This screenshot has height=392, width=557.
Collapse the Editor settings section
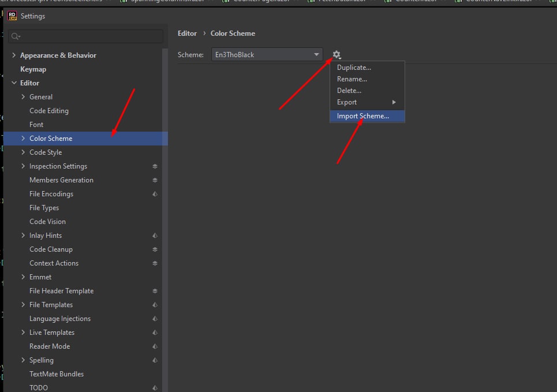coord(14,83)
